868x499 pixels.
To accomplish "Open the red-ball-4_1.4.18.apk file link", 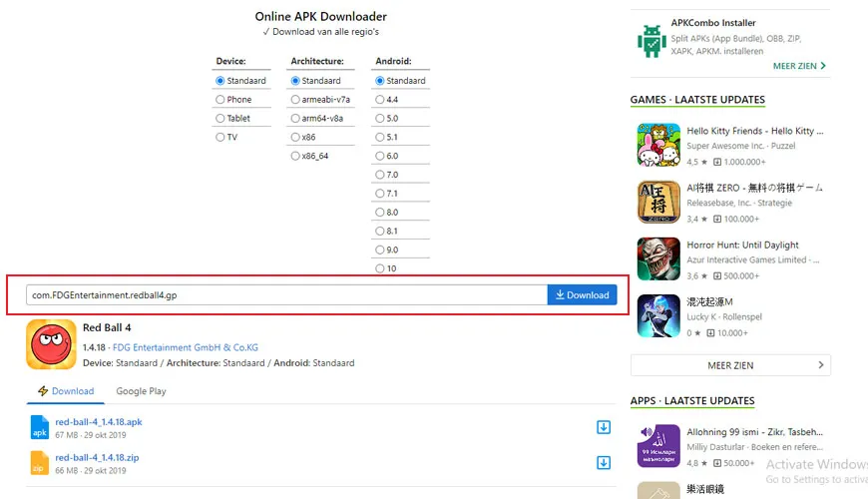I will (99, 422).
